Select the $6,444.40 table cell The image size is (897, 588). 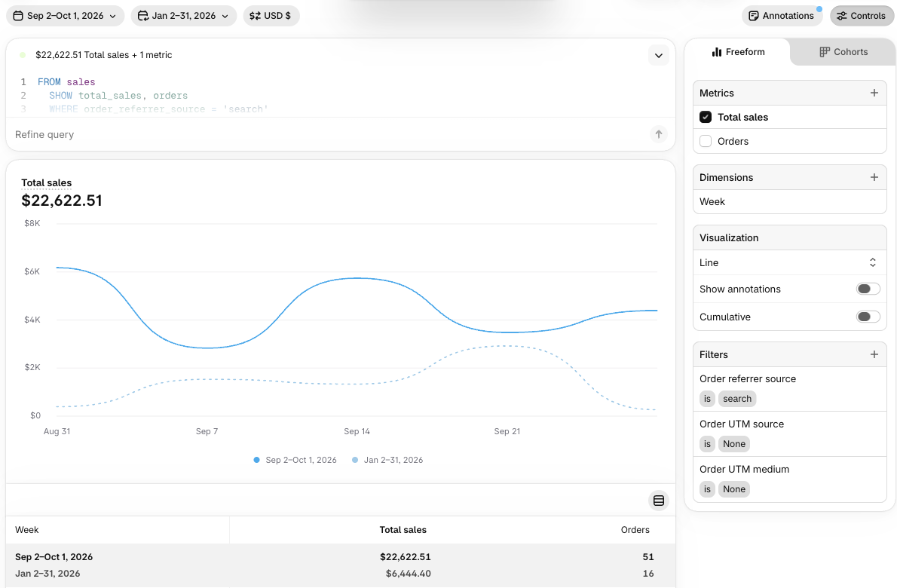pyautogui.click(x=408, y=573)
